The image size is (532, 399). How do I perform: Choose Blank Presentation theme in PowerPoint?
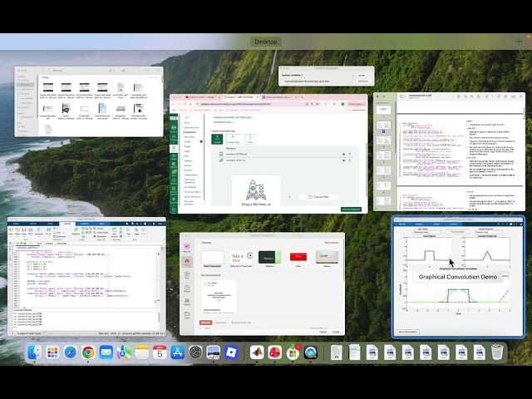[213, 258]
